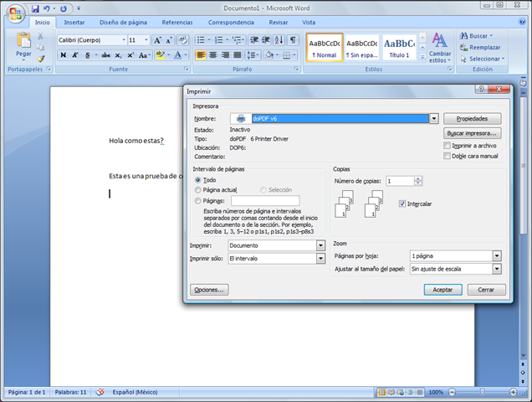The width and height of the screenshot is (532, 402).
Task: Click the Redo icon in quick access toolbar
Action: (x=64, y=9)
